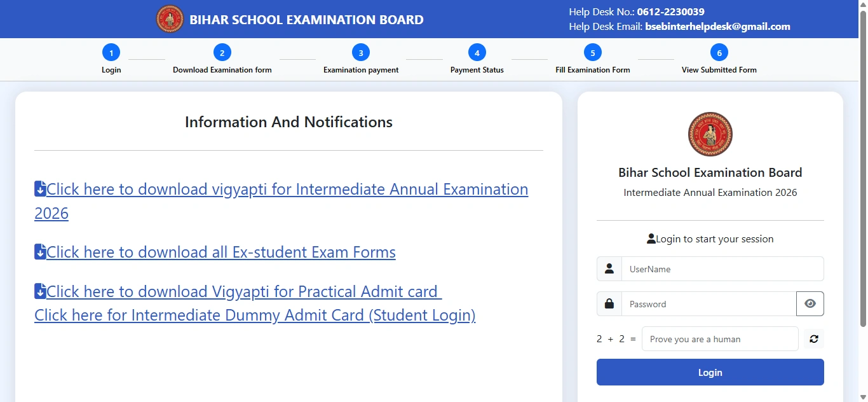Click the step 5 Fill Examination Form circle

592,52
